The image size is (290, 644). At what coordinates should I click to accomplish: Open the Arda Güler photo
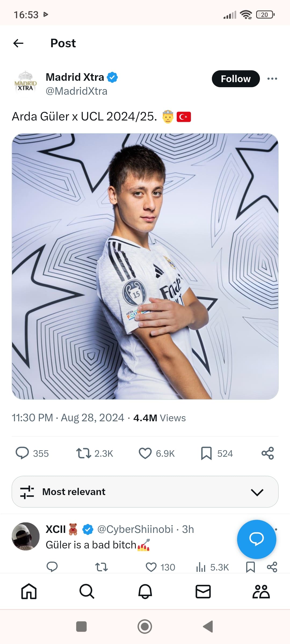click(145, 266)
